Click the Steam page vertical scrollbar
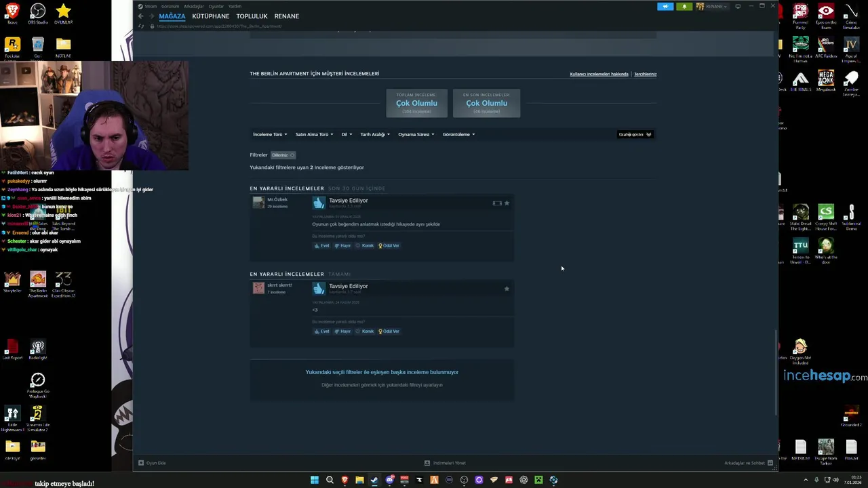Viewport: 868px width, 488px height. pyautogui.click(x=776, y=371)
